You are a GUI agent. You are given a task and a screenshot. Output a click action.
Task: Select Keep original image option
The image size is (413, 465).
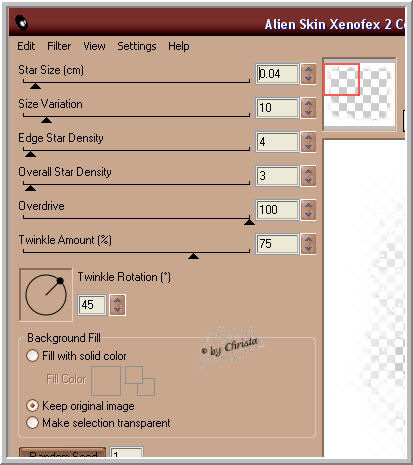32,406
